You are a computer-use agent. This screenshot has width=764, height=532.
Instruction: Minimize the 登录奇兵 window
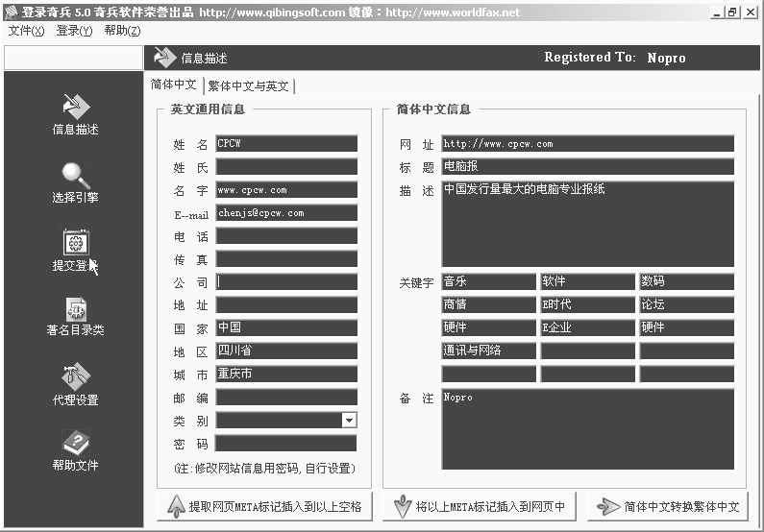tap(716, 12)
